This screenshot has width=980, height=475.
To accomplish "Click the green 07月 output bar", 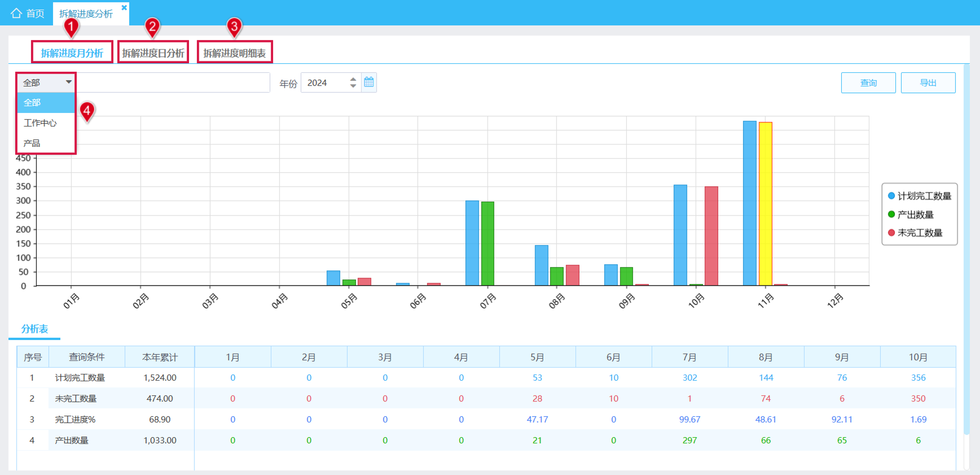I will pos(488,244).
